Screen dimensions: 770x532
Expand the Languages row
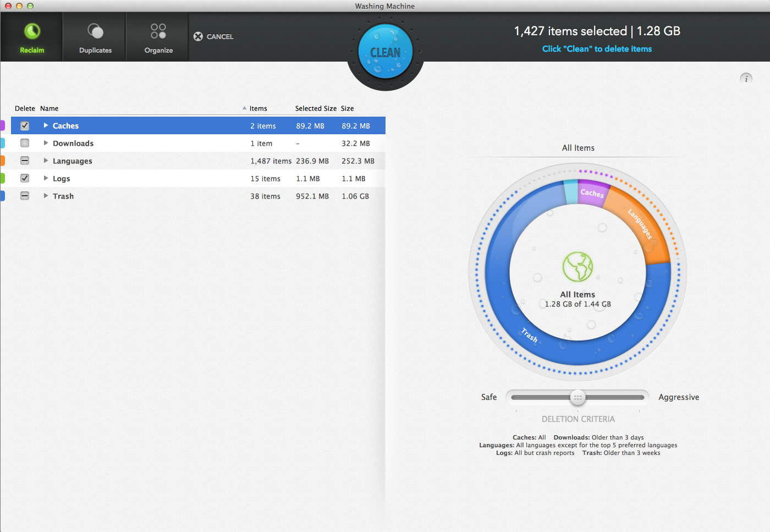tap(46, 161)
